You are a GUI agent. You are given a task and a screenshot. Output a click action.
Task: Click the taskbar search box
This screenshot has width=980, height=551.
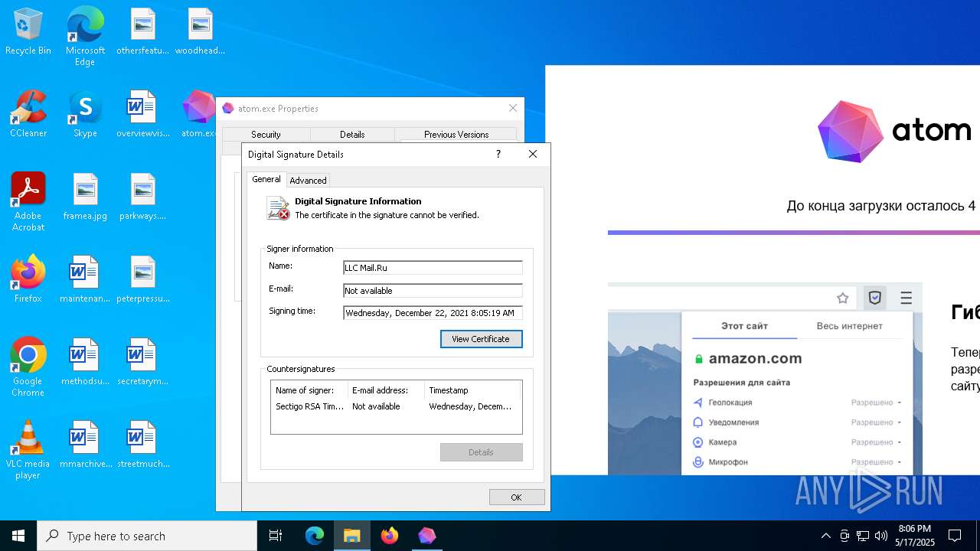click(147, 536)
